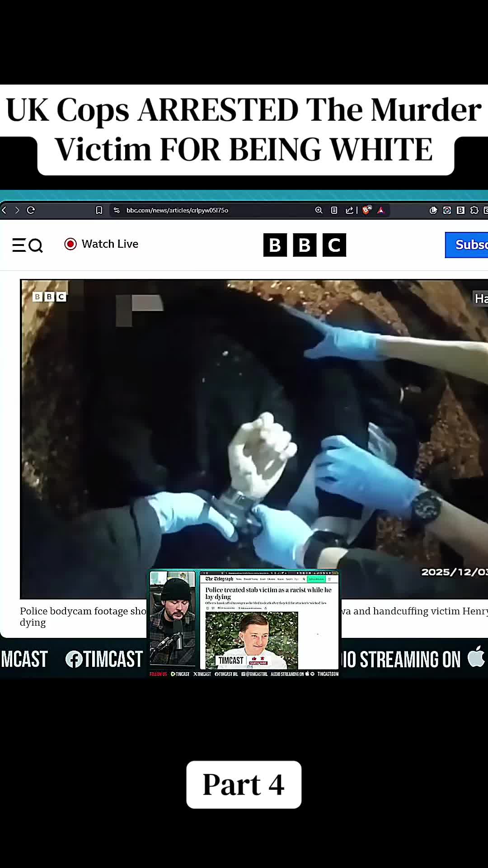Select the bbc.com URL in address bar
Screen dimensions: 488x868
click(177, 210)
